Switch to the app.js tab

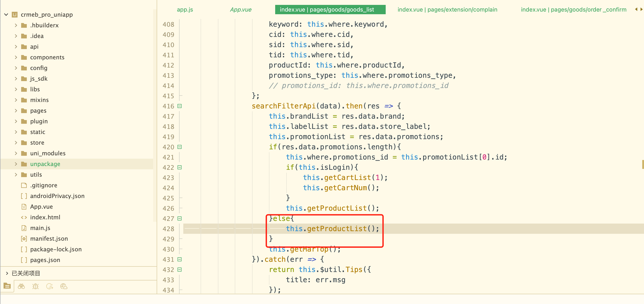(x=185, y=10)
